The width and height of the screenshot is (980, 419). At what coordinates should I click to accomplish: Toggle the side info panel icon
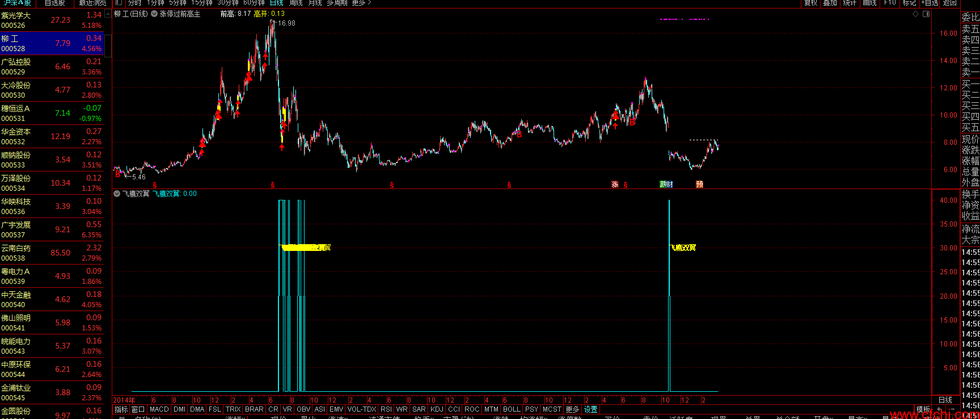click(x=926, y=14)
